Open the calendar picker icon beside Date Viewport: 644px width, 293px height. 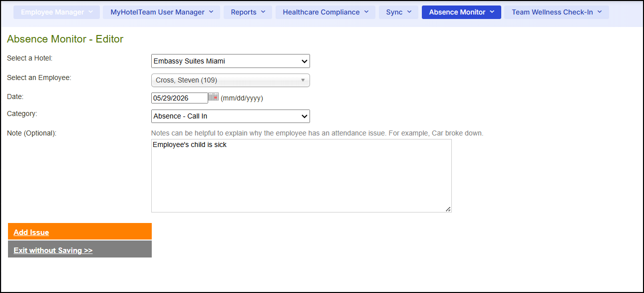(213, 97)
